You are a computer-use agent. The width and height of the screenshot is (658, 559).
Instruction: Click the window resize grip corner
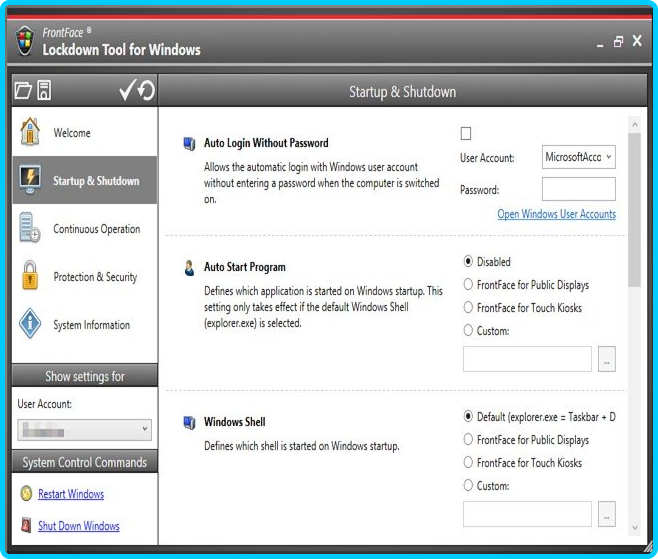pyautogui.click(x=649, y=546)
